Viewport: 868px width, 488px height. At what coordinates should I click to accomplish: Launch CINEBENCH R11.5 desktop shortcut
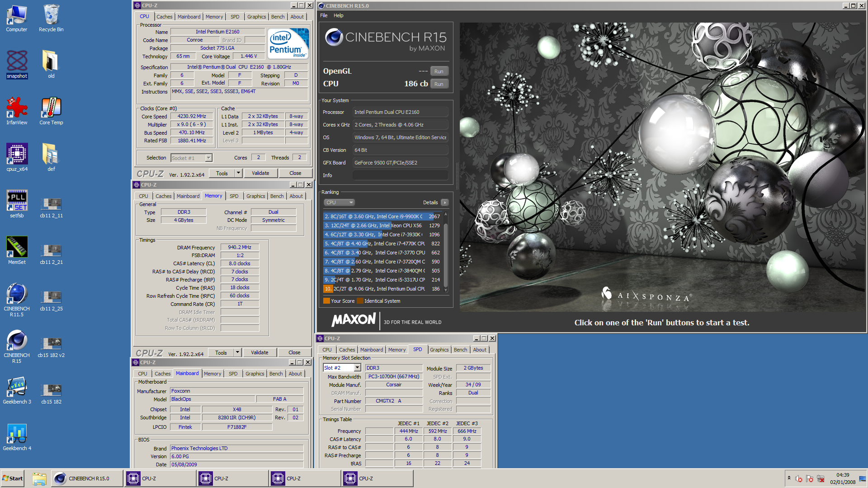tap(17, 300)
